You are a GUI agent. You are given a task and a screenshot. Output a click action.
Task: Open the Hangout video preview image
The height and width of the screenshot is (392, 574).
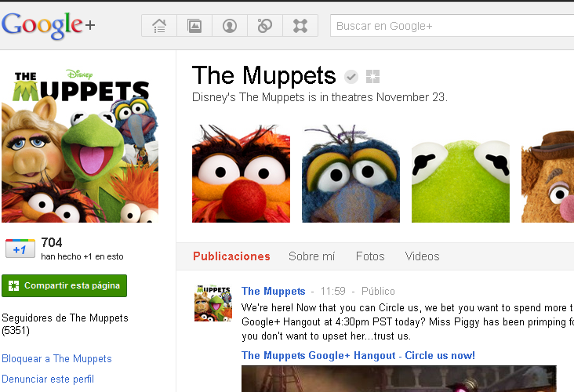coord(399,379)
